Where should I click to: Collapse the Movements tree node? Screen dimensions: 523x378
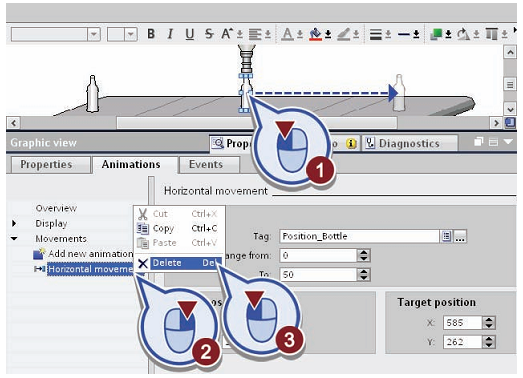14,239
